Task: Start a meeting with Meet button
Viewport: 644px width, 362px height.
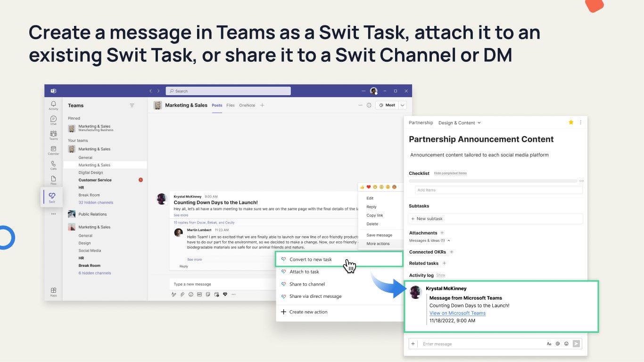Action: click(388, 105)
